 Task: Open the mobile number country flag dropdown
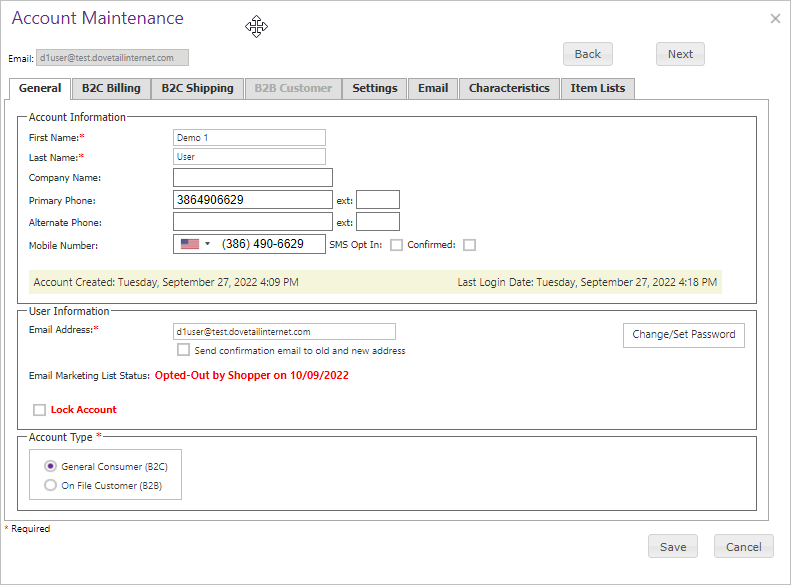point(195,244)
